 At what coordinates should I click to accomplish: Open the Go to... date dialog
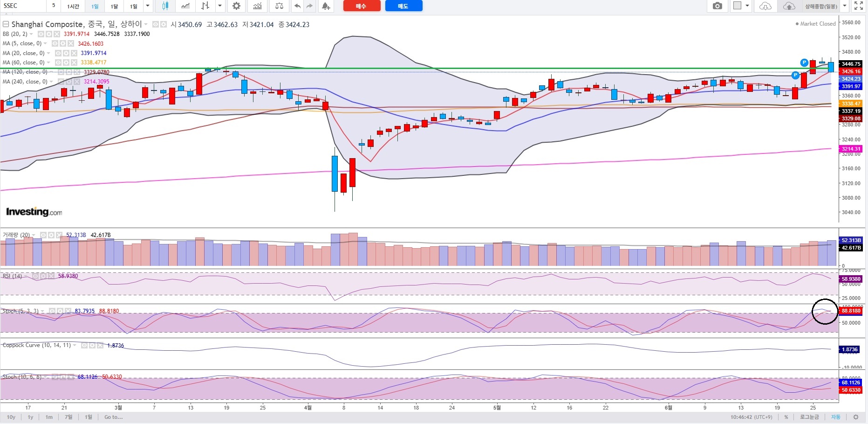tap(113, 417)
